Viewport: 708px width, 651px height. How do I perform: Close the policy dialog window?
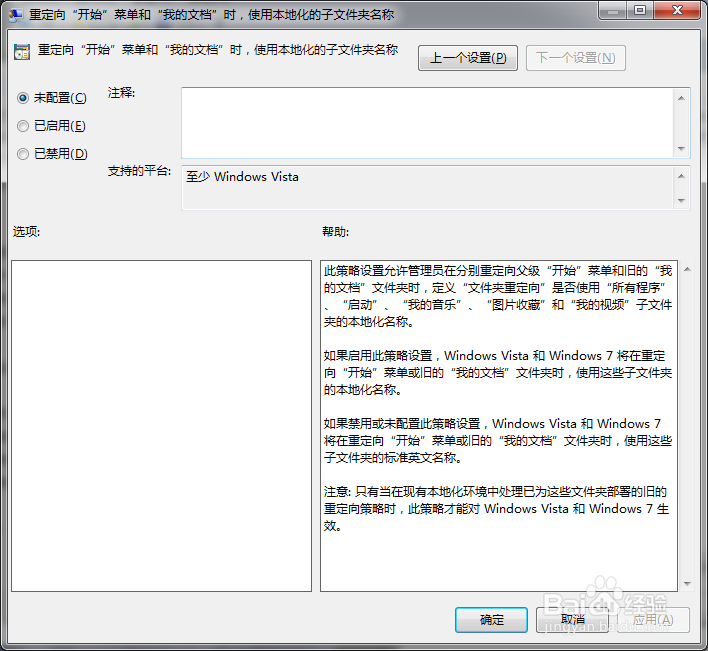coord(677,11)
